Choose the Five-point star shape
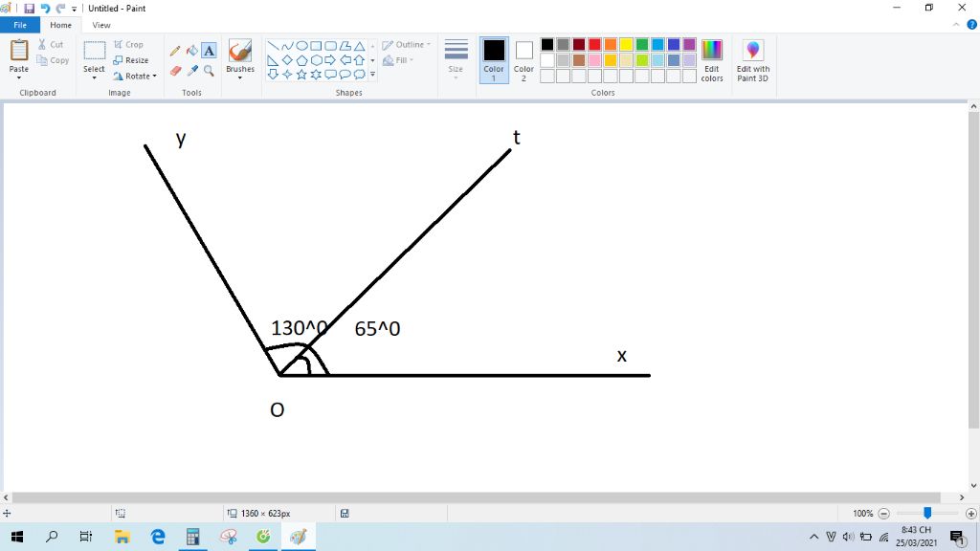The image size is (980, 551). pos(301,75)
